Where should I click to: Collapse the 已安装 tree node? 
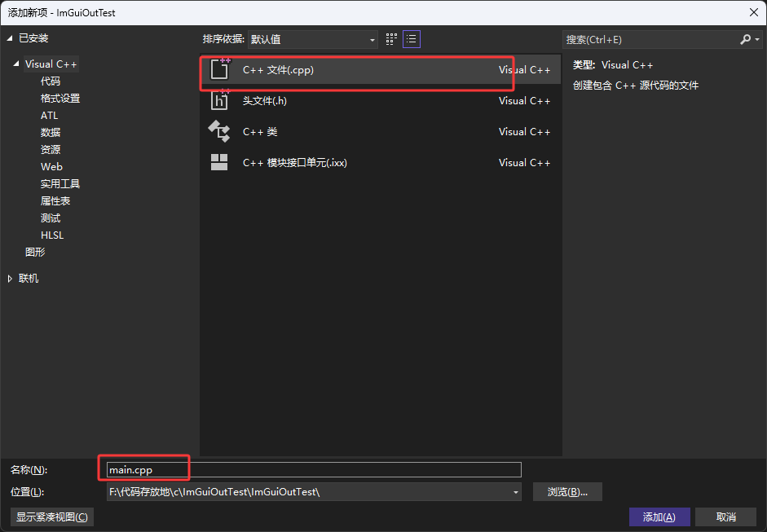click(10, 38)
